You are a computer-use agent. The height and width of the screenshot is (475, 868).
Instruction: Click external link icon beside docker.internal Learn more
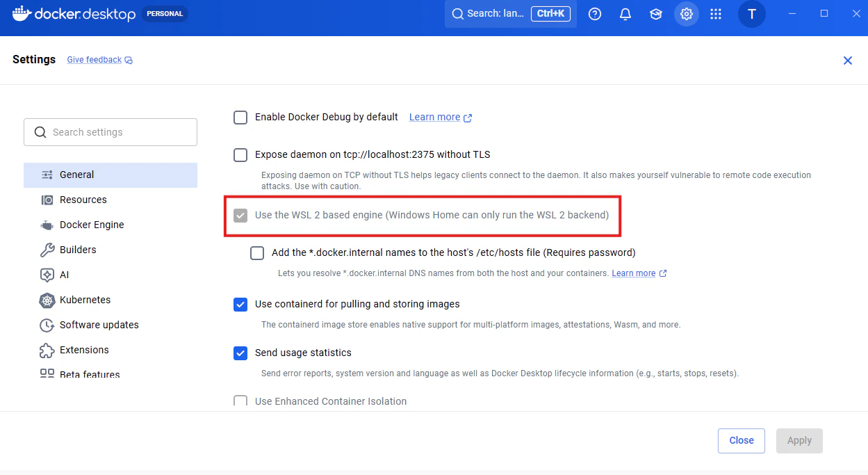tap(663, 273)
